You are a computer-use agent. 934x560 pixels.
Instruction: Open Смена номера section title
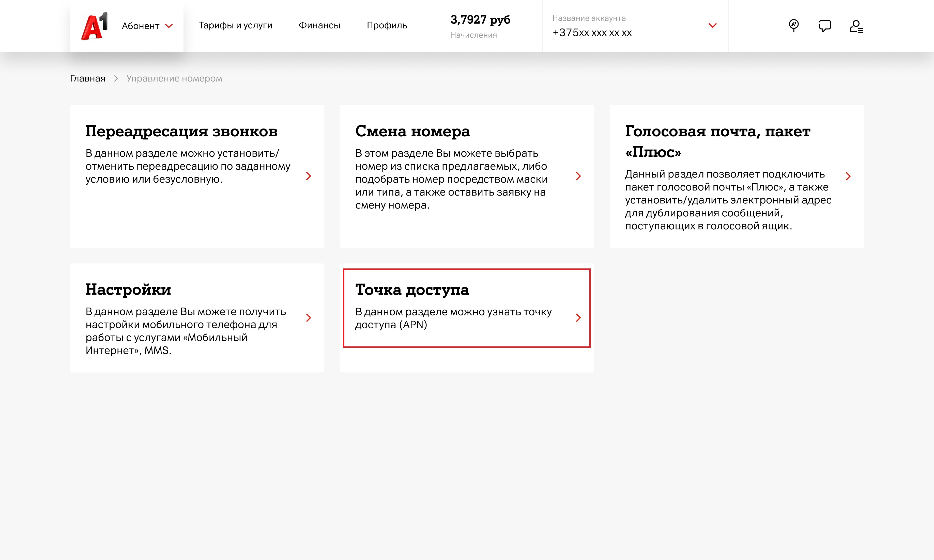click(x=412, y=131)
